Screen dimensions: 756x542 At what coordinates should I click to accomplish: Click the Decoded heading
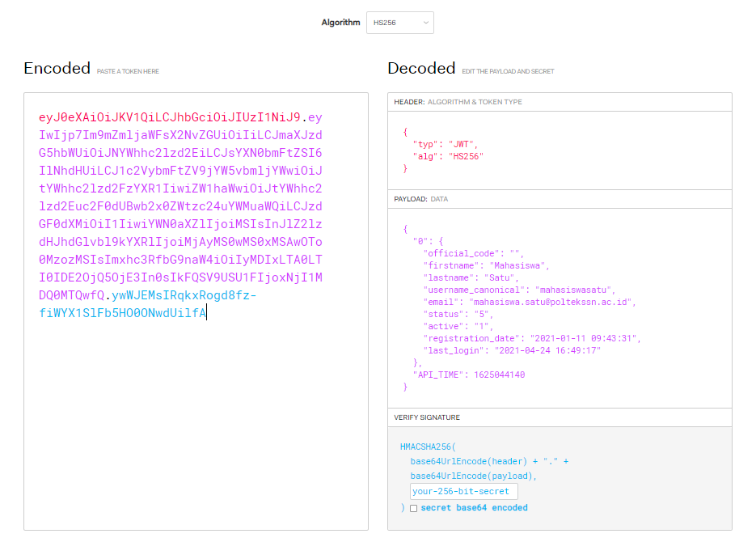(421, 69)
